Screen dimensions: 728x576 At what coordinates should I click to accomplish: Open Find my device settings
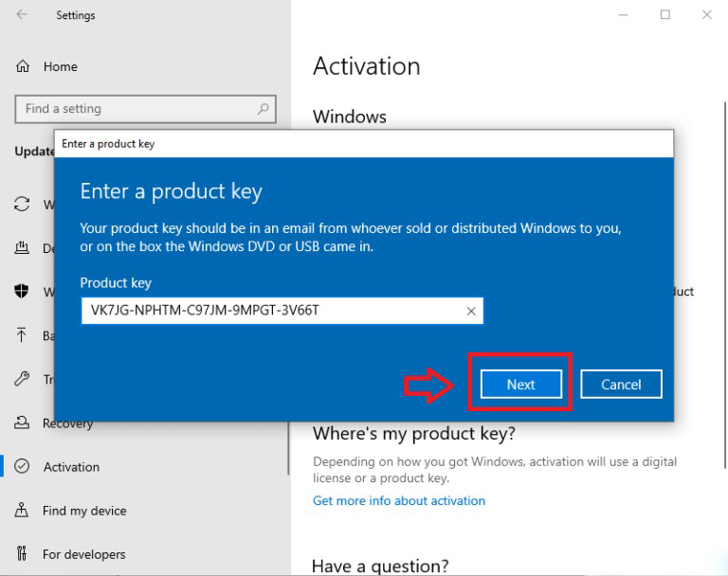84,511
